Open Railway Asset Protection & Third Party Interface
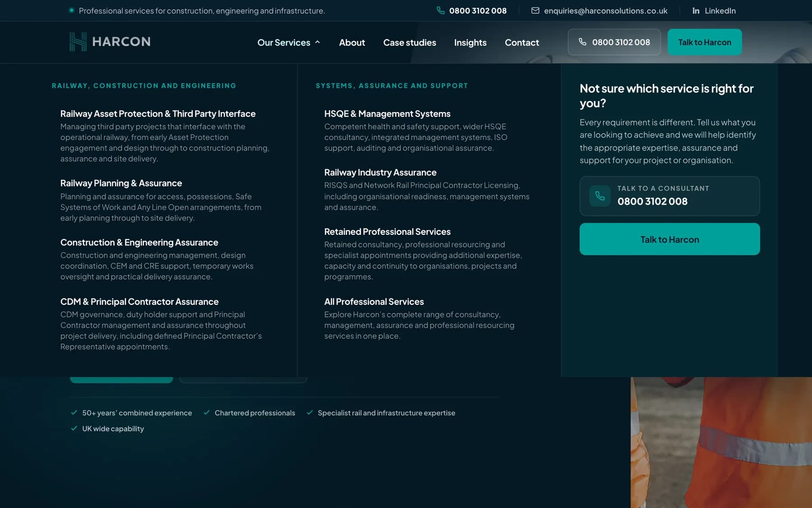 point(158,114)
